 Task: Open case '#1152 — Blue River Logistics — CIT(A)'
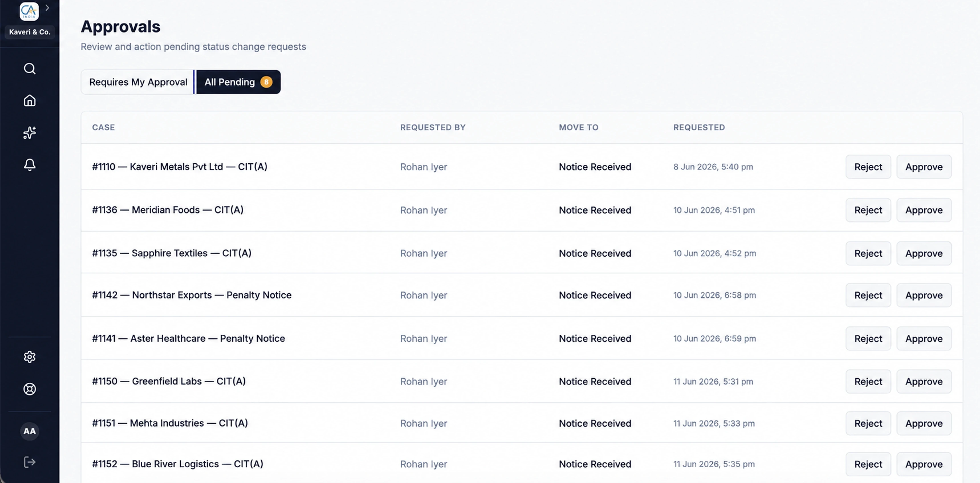coord(178,464)
